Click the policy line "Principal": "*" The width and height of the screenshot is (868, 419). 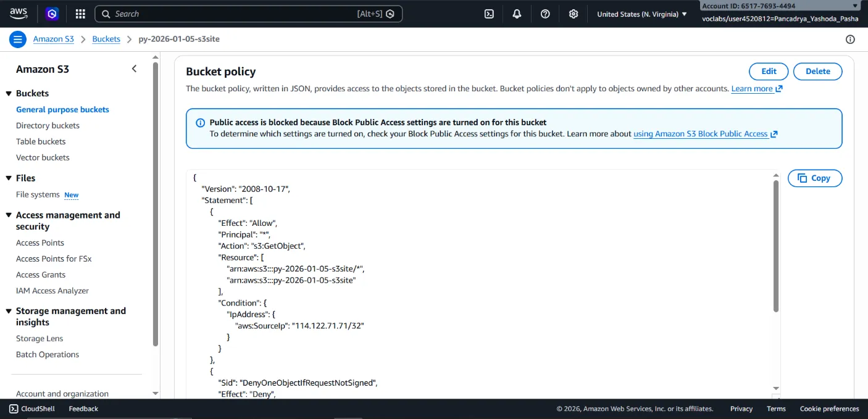click(244, 234)
